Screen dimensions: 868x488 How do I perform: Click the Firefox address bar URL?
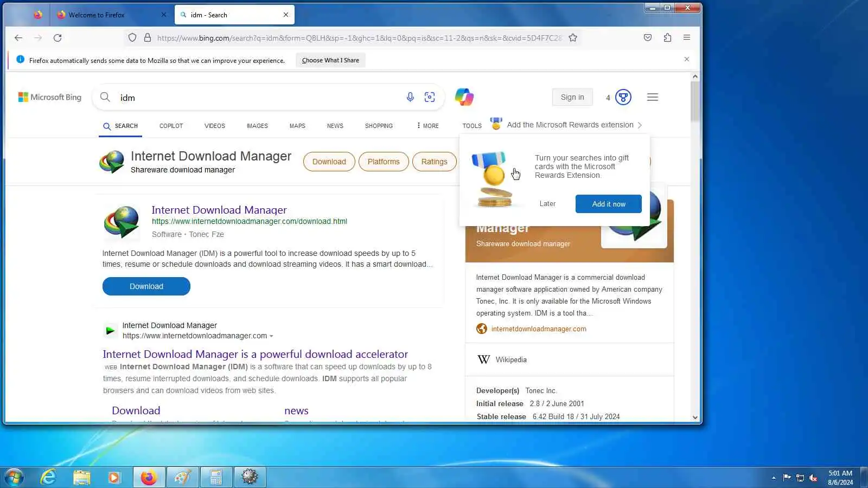tap(359, 38)
